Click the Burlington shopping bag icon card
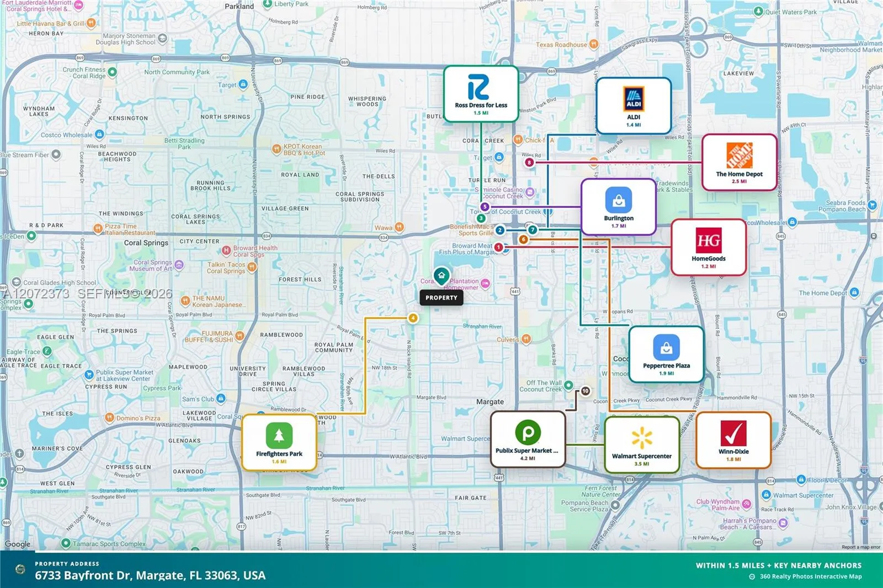 [619, 206]
